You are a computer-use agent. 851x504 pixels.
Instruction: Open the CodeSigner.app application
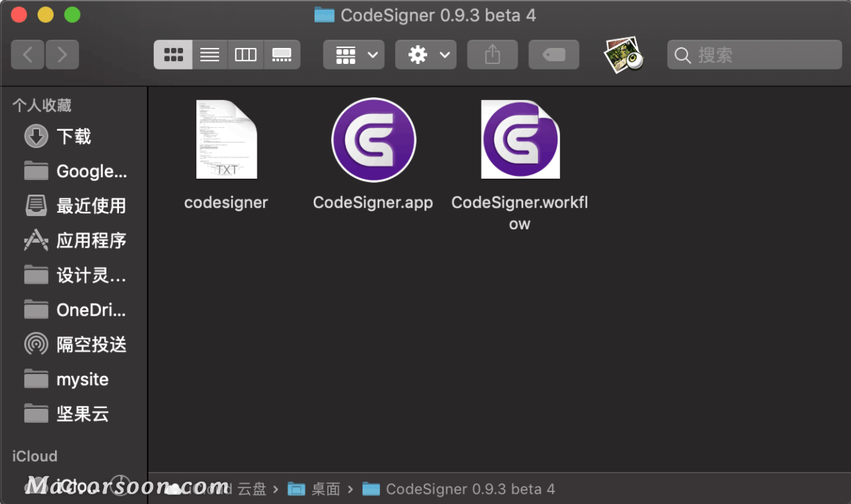(373, 139)
